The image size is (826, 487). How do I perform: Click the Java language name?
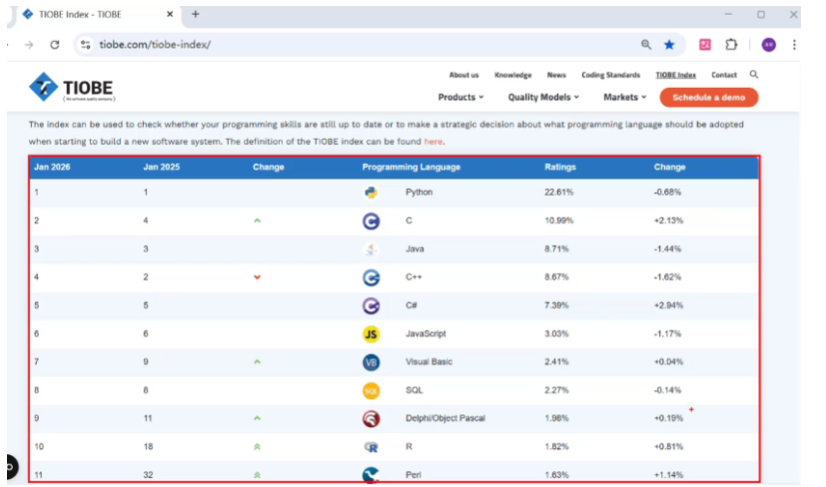click(415, 249)
